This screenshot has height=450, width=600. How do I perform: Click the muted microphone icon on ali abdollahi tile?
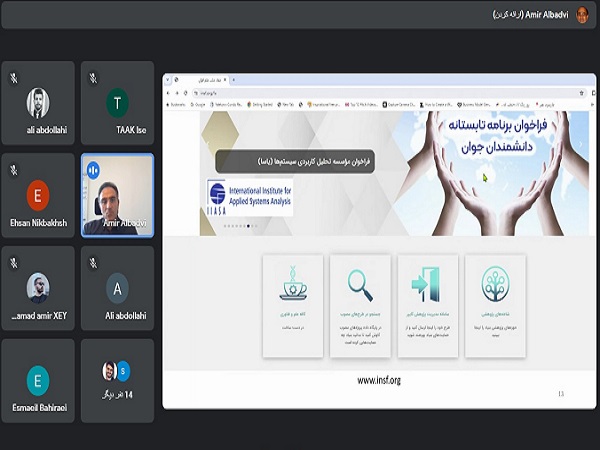[13, 76]
